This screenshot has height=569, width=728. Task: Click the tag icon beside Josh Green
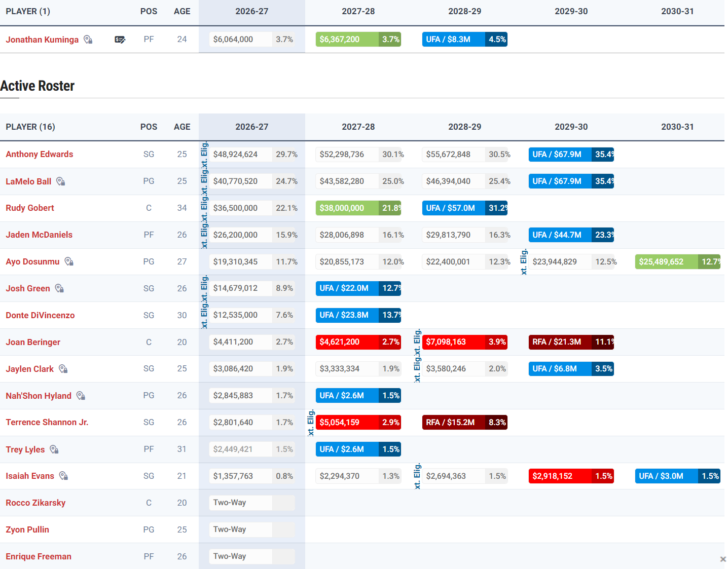pyautogui.click(x=59, y=288)
